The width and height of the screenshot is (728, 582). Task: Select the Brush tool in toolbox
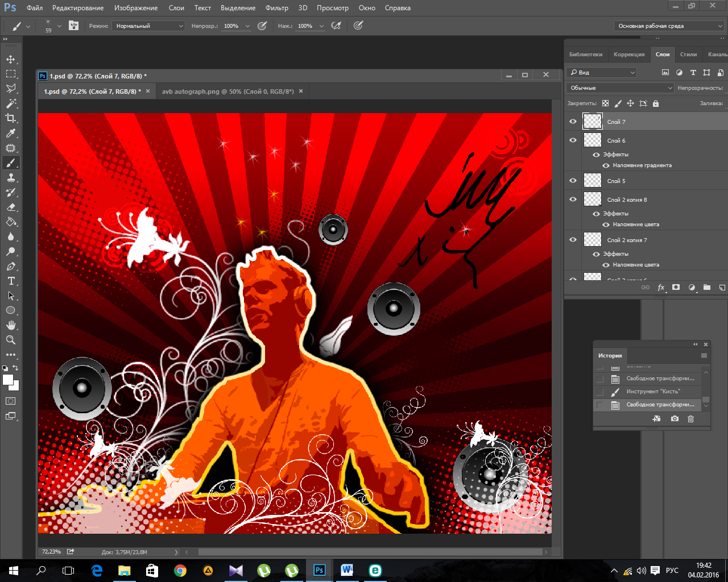pos(11,163)
